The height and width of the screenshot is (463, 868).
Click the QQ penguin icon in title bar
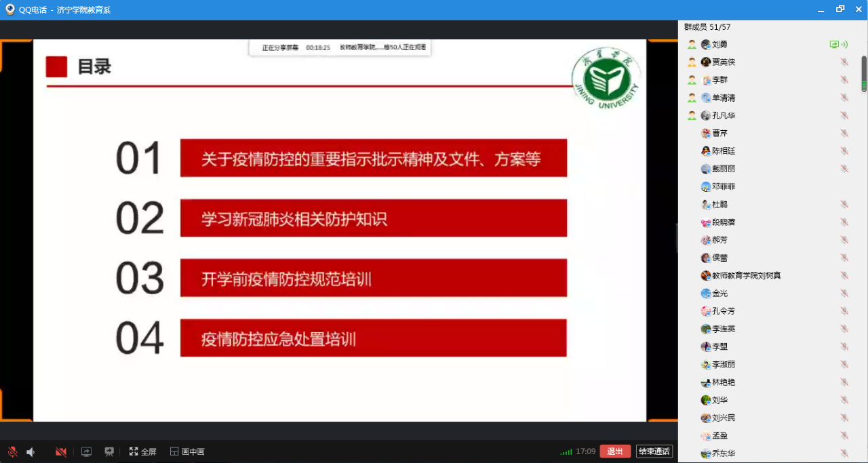pyautogui.click(x=9, y=9)
